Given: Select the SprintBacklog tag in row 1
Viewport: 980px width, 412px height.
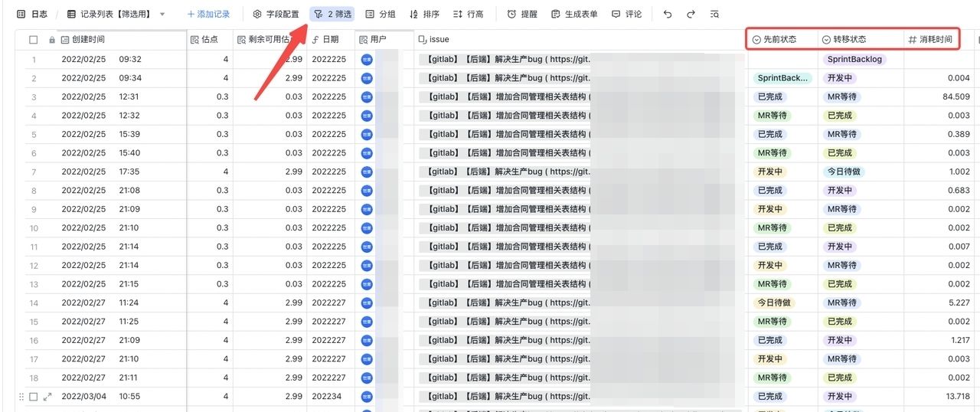Looking at the screenshot, I should [x=854, y=59].
